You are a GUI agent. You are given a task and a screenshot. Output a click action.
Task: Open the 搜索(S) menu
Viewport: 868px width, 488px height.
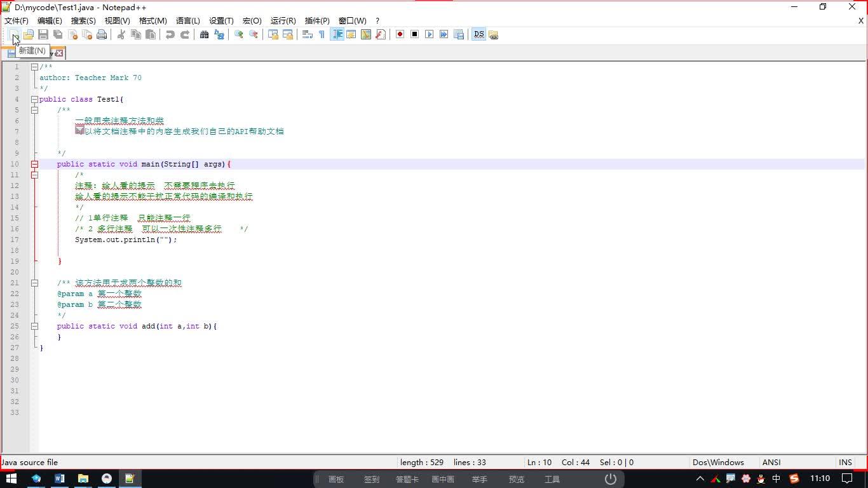coord(83,21)
